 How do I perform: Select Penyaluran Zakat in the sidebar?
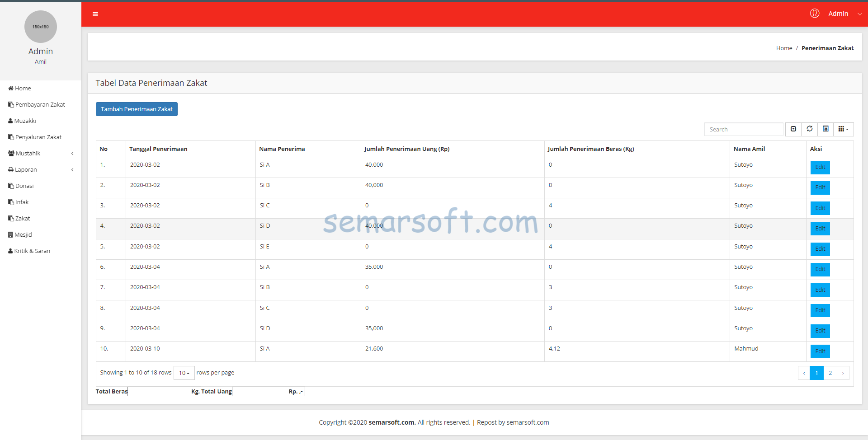(38, 137)
